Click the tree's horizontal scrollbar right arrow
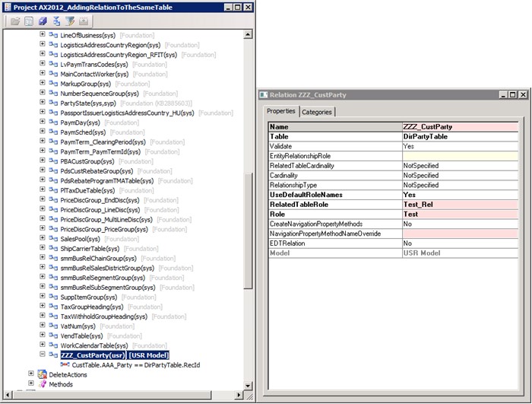 click(239, 395)
